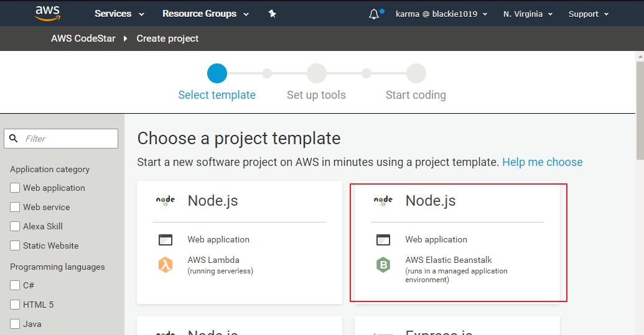The width and height of the screenshot is (644, 335).
Task: Enable the Web application checkbox
Action: pyautogui.click(x=15, y=188)
